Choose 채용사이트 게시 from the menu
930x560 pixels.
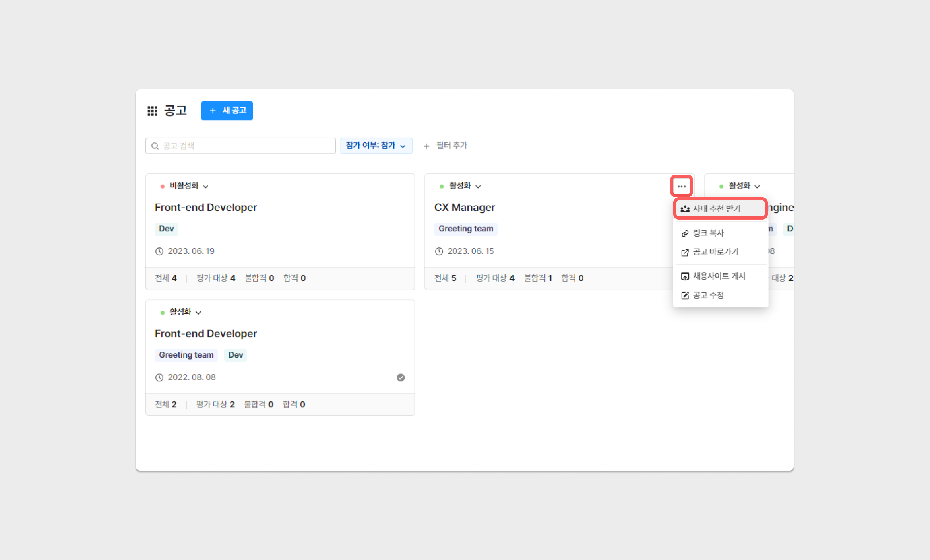[719, 276]
